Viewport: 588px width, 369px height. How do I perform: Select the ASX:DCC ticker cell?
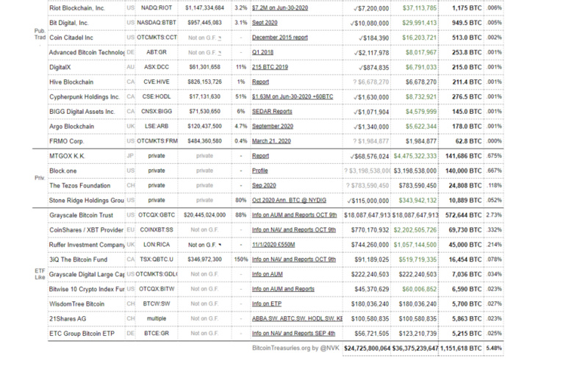coord(157,67)
